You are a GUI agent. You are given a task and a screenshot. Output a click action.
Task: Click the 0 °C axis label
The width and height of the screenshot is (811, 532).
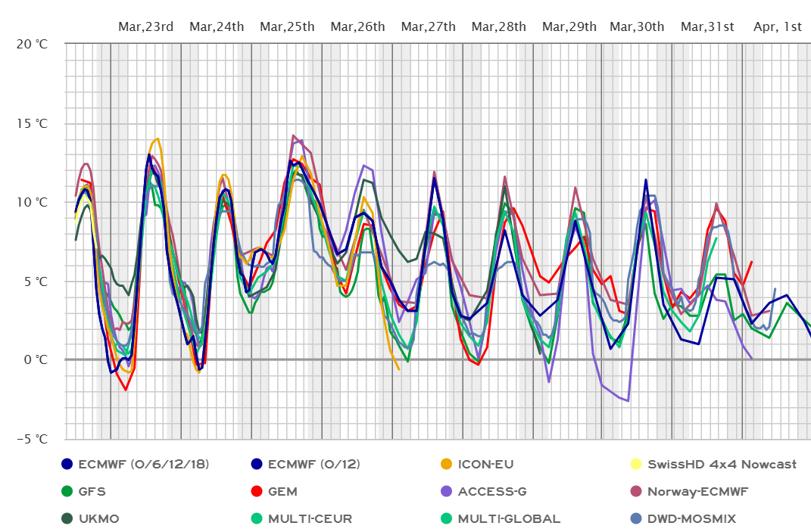coord(34,359)
